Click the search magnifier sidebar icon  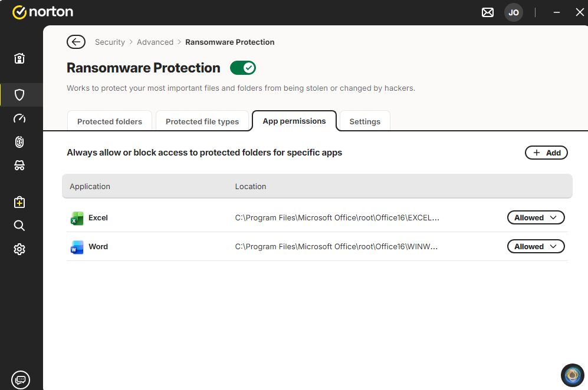(19, 226)
